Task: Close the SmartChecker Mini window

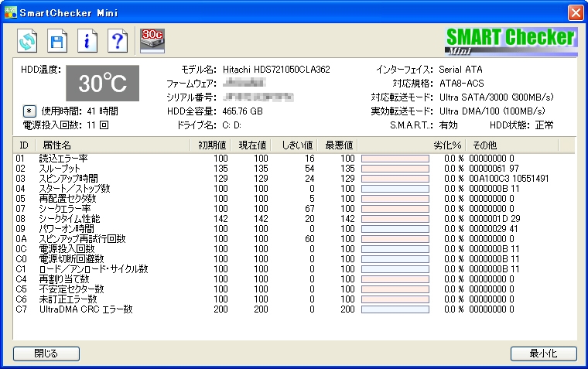Action: tap(575, 12)
